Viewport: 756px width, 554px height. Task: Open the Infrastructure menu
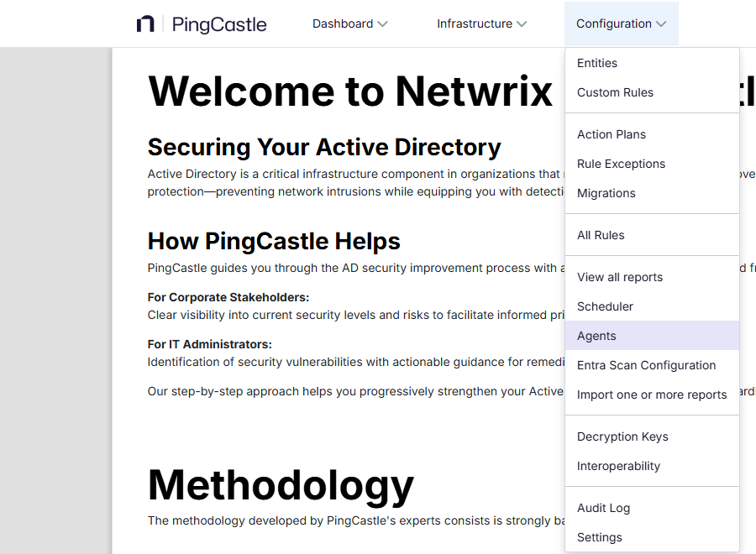[x=481, y=24]
